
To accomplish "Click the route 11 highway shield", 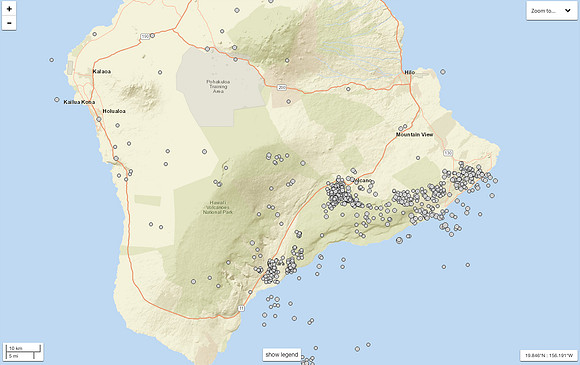I will point(241,308).
